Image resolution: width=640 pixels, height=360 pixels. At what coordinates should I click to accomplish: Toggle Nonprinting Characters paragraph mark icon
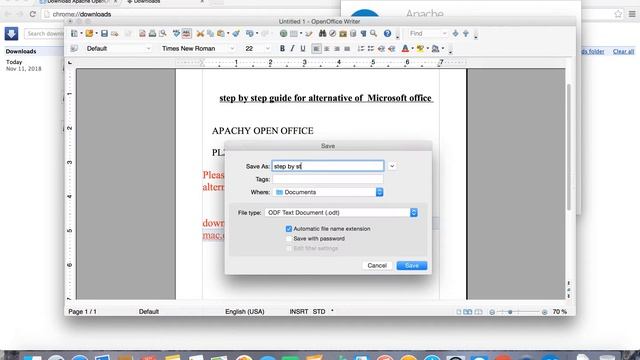(363, 33)
